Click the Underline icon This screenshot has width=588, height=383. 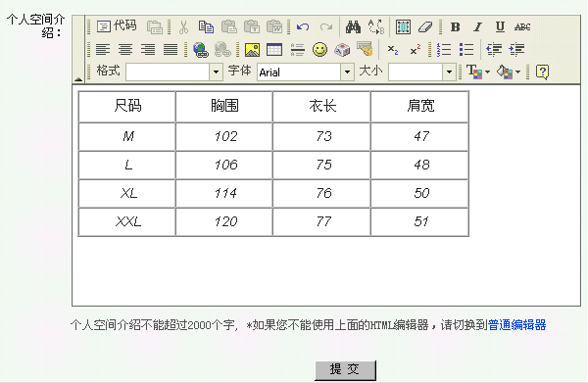point(500,27)
